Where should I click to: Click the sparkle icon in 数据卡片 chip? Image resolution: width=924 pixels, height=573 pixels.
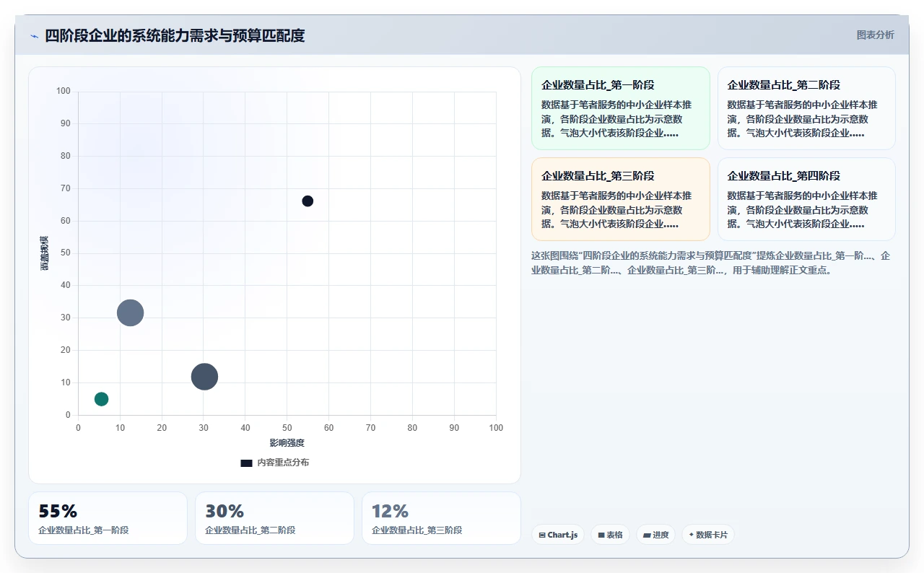tap(692, 535)
